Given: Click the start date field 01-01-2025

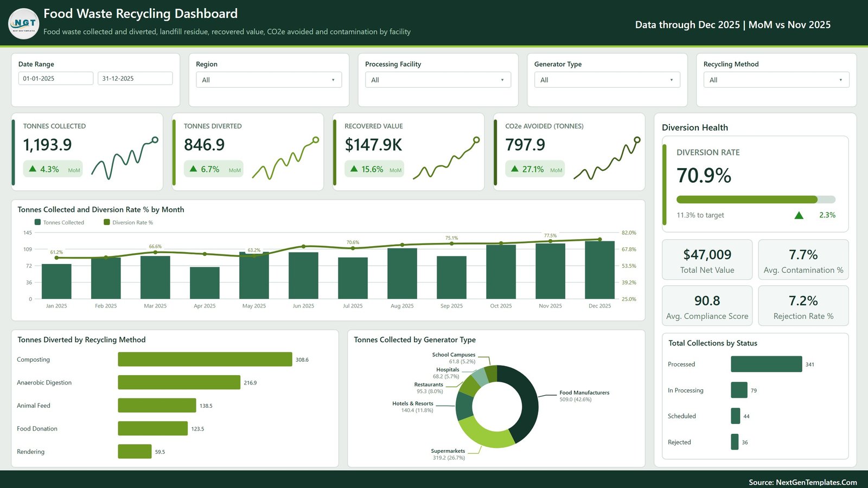Looking at the screenshot, I should coord(56,78).
